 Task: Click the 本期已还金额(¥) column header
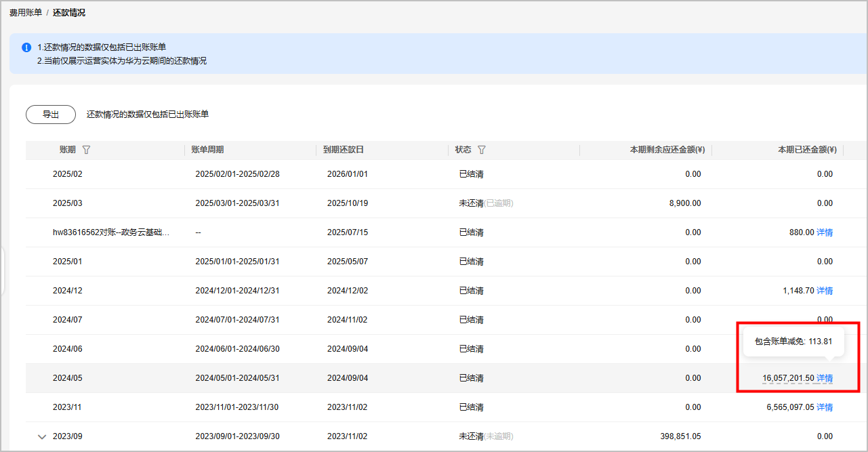pyautogui.click(x=807, y=150)
